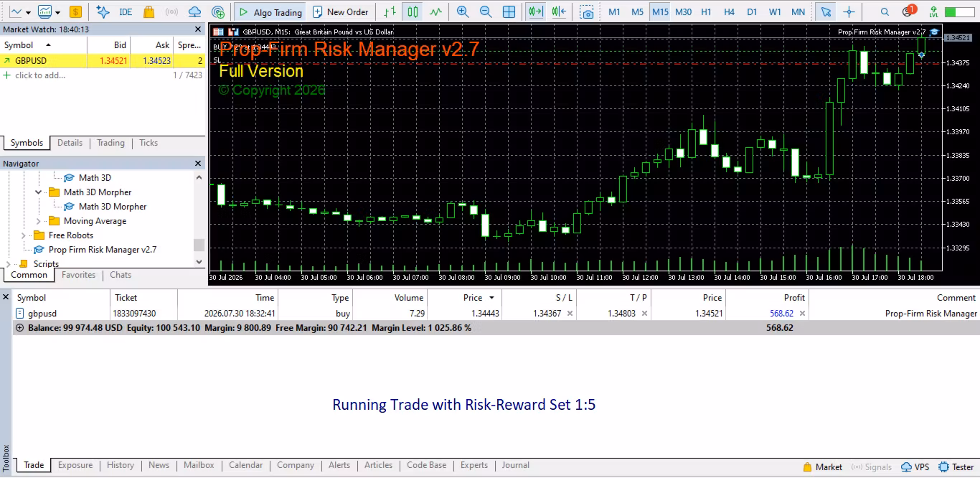Image resolution: width=980 pixels, height=478 pixels.
Task: Select the W1 timeframe
Action: (775, 12)
